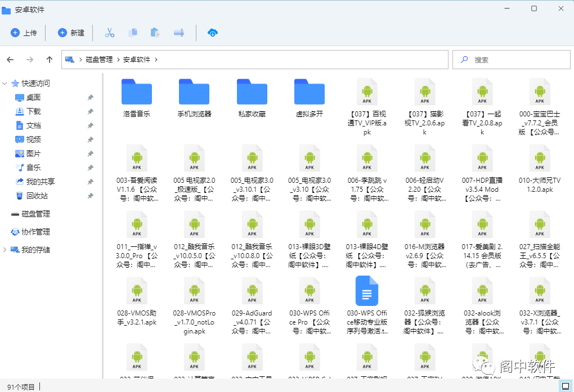The width and height of the screenshot is (574, 392).
Task: Collapse the 快速访问 tree node
Action: 5,83
